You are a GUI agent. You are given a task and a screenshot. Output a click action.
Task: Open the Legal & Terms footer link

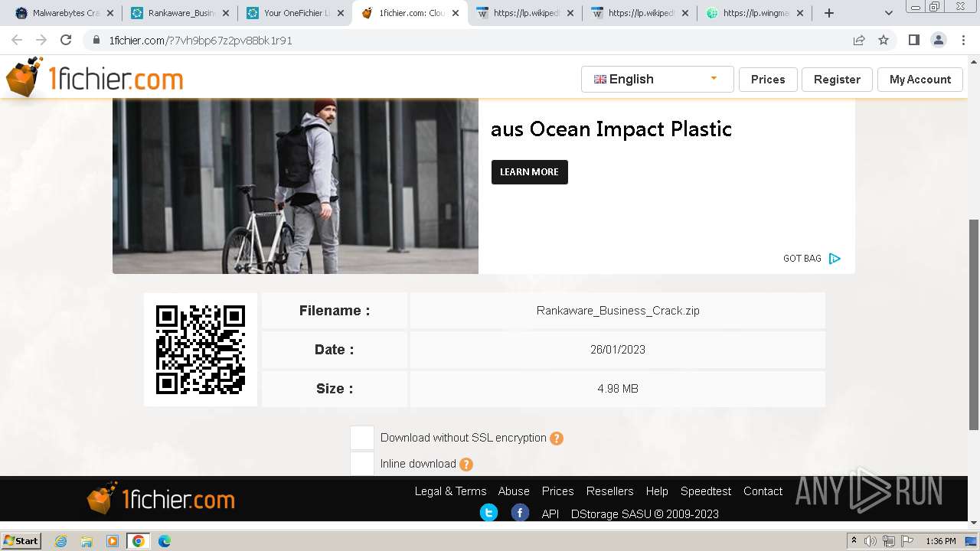[x=450, y=491]
